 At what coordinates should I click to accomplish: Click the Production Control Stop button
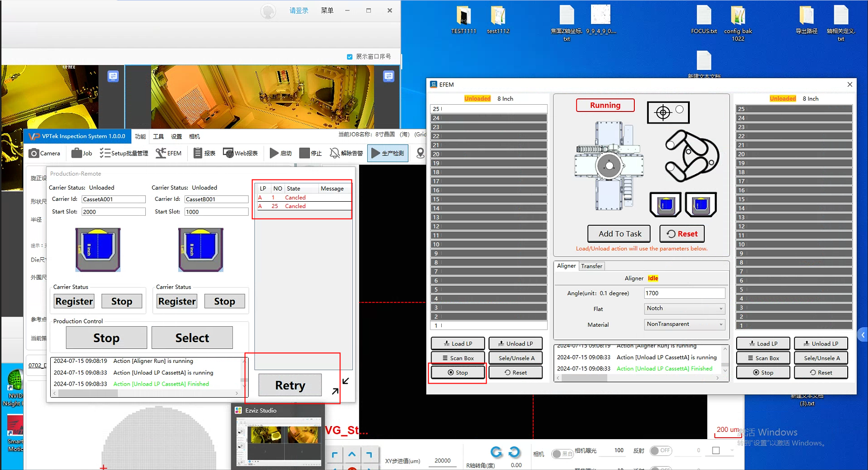click(106, 338)
